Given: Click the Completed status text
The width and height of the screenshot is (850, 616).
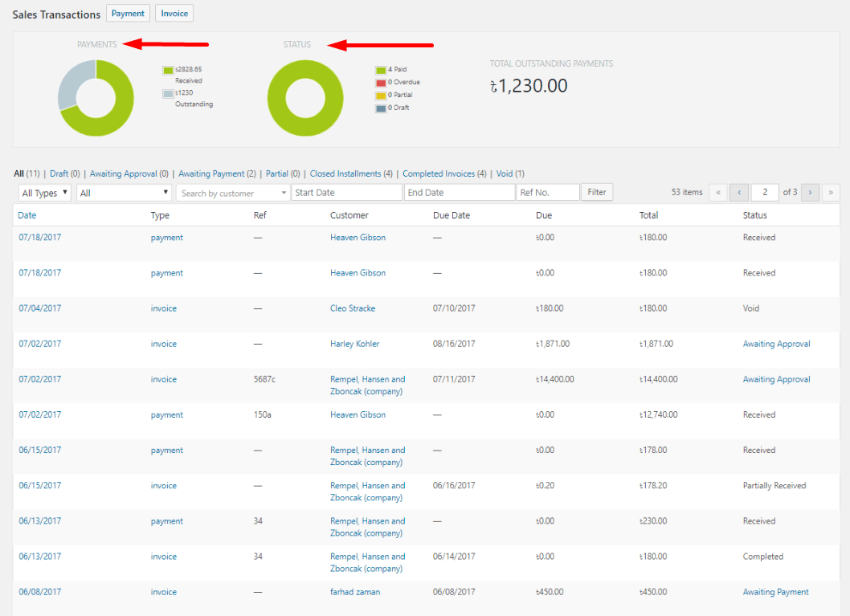Looking at the screenshot, I should (x=762, y=557).
